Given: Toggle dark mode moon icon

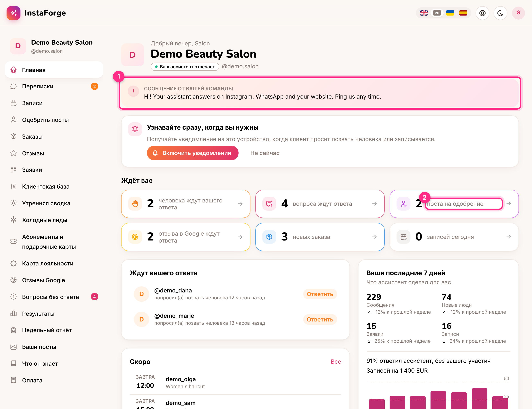Looking at the screenshot, I should click(x=500, y=13).
